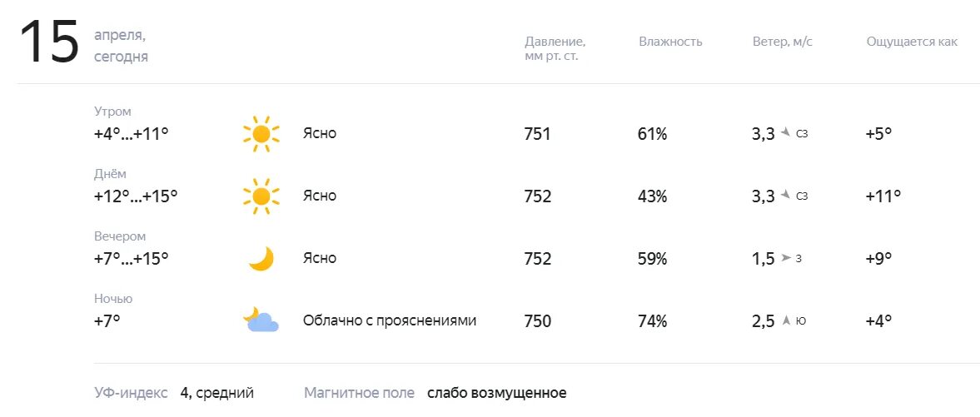The width and height of the screenshot is (980, 417).
Task: Click the west wind arrow in evening row
Action: (x=786, y=257)
